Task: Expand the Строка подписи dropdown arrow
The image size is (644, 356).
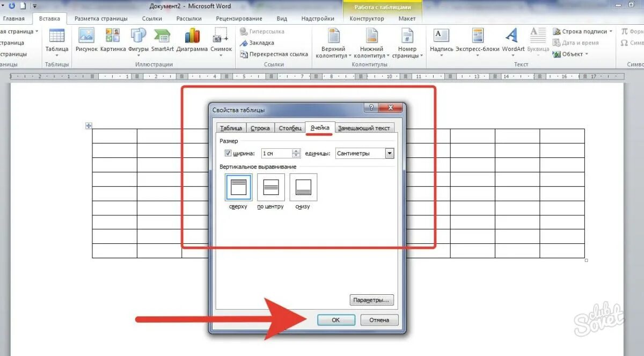Action: click(x=611, y=32)
